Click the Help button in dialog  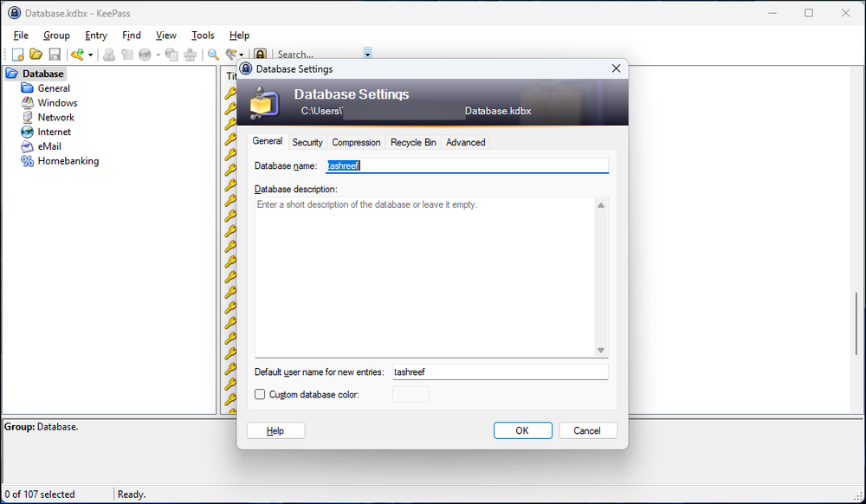(x=275, y=430)
